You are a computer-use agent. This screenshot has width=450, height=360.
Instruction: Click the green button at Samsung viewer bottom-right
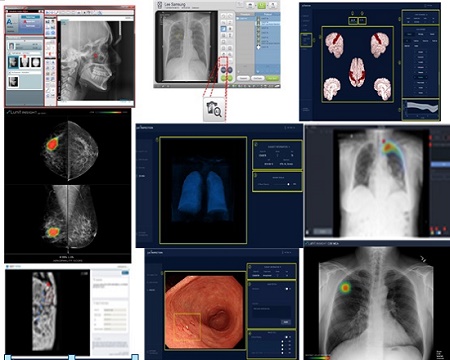[x=272, y=78]
